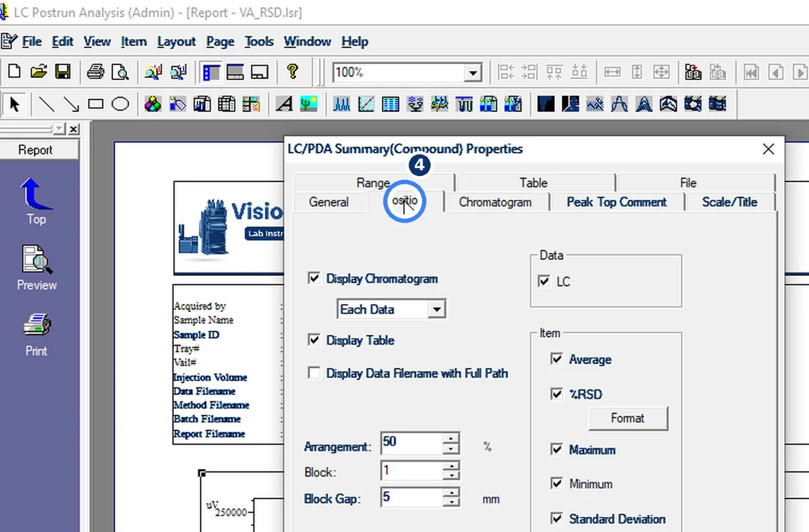The height and width of the screenshot is (532, 809).
Task: Decrease the Block Gap value with the down arrow
Action: coord(451,503)
